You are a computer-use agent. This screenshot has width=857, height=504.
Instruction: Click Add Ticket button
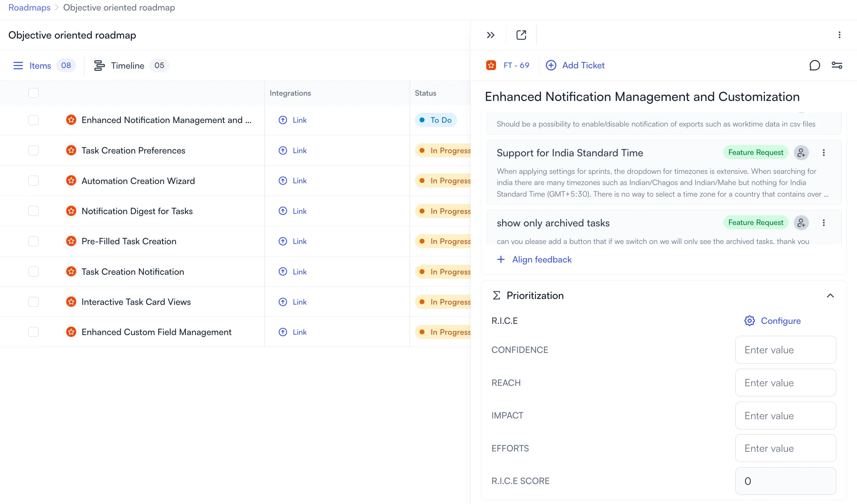tap(575, 65)
